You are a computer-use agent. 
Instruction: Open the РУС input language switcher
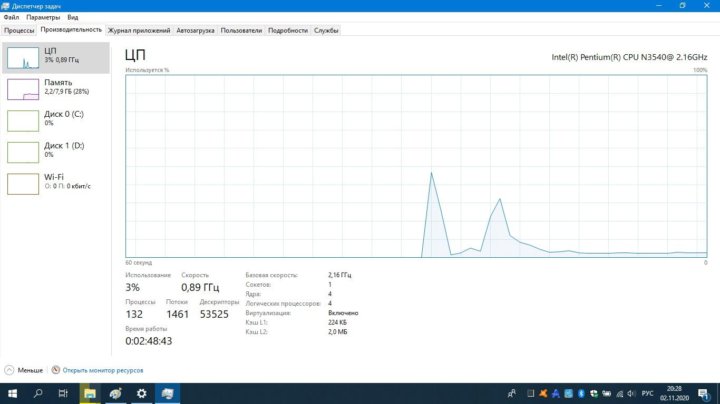tap(646, 394)
